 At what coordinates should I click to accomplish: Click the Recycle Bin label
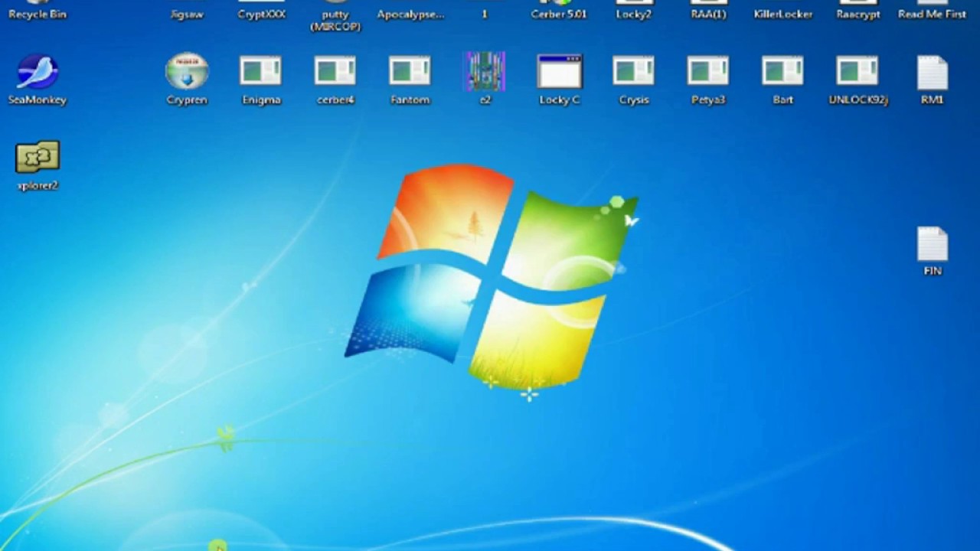point(37,14)
